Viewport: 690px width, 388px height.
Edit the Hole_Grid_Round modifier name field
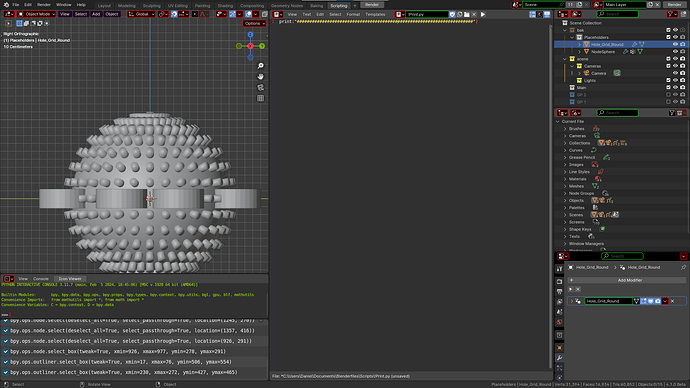coord(608,301)
